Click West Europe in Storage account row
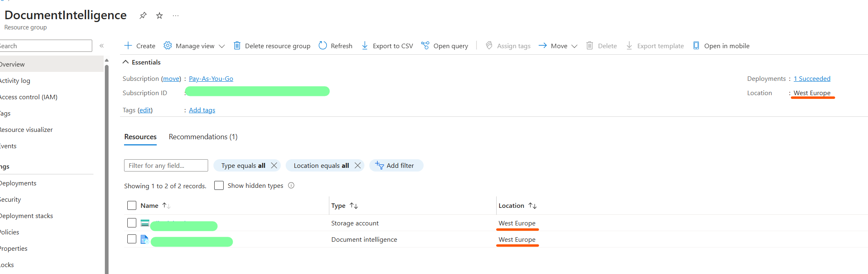The height and width of the screenshot is (274, 868). [517, 223]
